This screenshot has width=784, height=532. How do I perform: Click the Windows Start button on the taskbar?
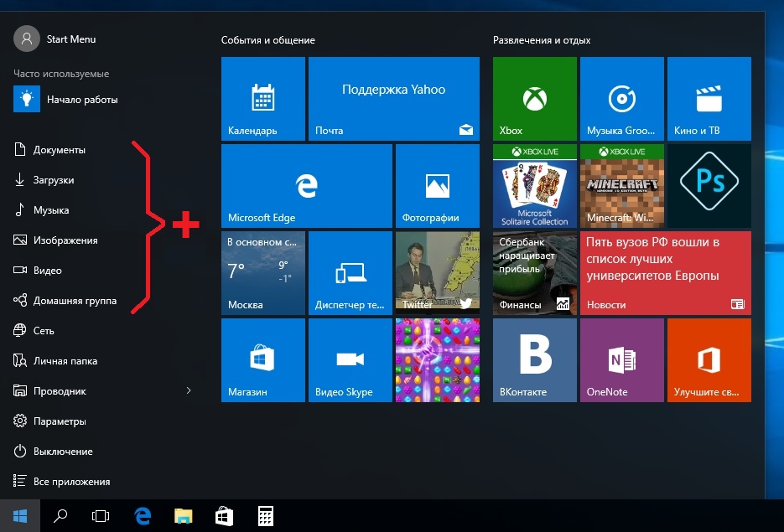pyautogui.click(x=20, y=516)
